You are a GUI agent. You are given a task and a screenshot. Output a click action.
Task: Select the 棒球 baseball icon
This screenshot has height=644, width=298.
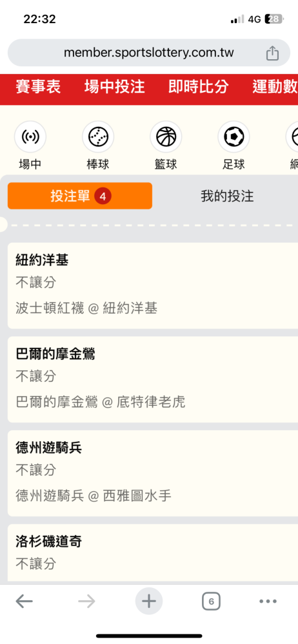click(x=98, y=137)
